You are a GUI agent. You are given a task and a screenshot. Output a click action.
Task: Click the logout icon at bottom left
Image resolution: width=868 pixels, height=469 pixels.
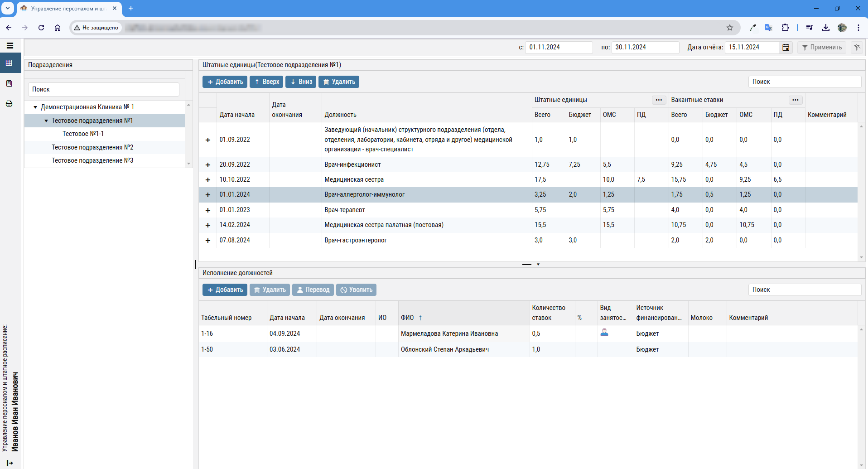tap(10, 463)
